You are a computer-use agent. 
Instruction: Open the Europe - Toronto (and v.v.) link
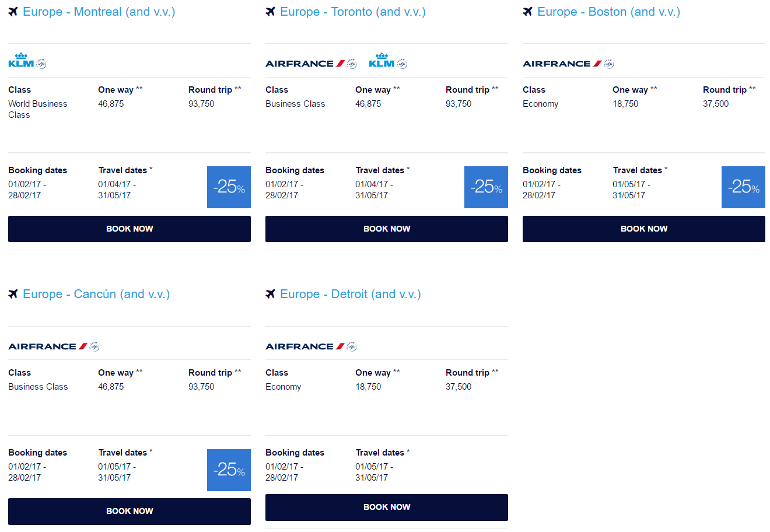pyautogui.click(x=353, y=12)
